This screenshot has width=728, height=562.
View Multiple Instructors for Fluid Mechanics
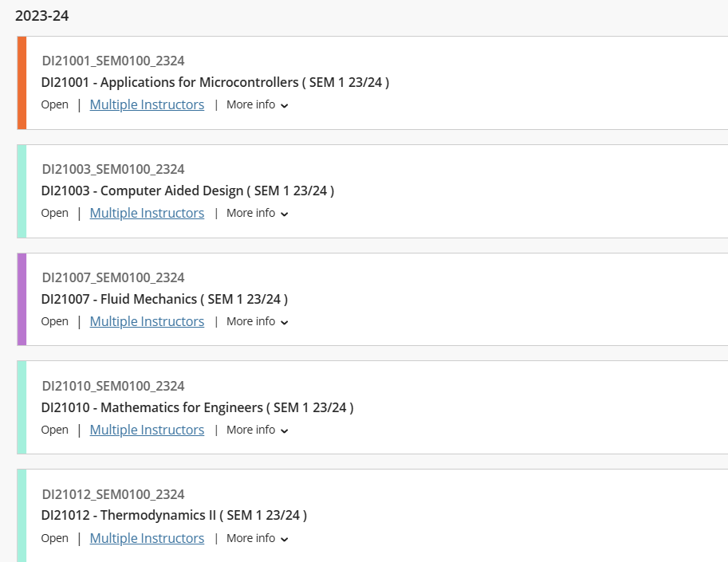coord(147,321)
